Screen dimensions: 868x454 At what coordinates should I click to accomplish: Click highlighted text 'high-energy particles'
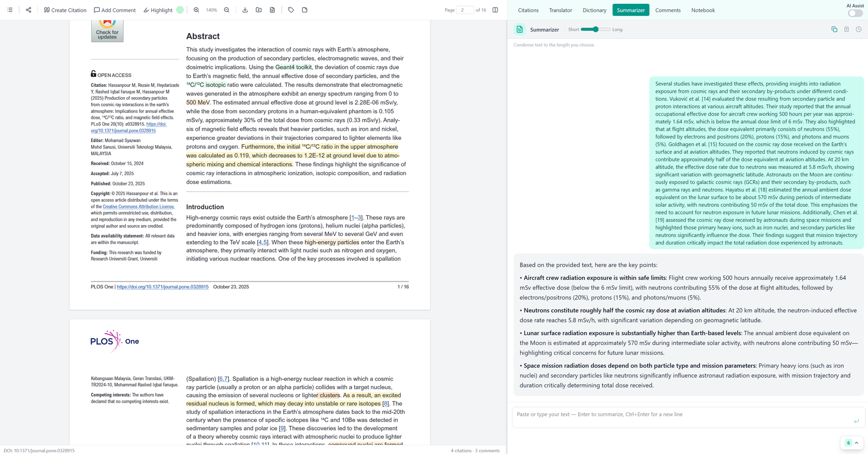pyautogui.click(x=331, y=242)
